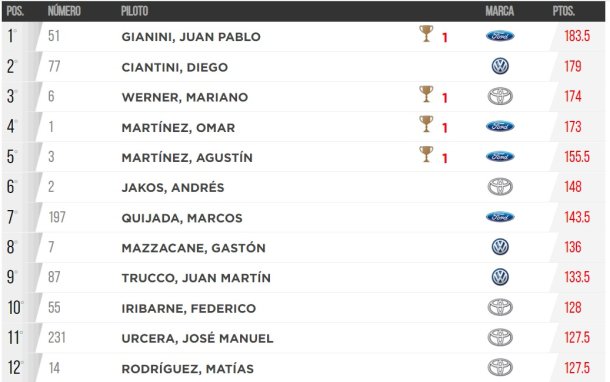This screenshot has height=382, width=610.
Task: Click the Toyota logo in Rodríguez, Matías row
Action: point(500,368)
